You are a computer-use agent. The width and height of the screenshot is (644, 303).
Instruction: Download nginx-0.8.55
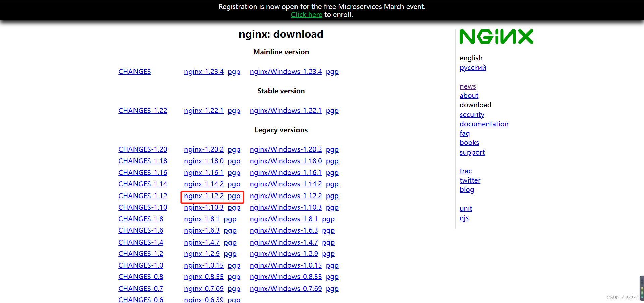tap(204, 277)
